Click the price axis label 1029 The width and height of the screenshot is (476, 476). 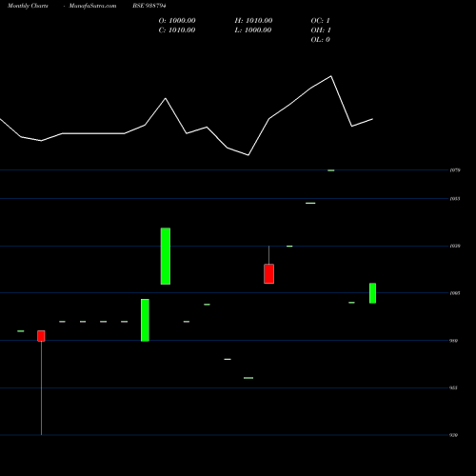[455, 246]
